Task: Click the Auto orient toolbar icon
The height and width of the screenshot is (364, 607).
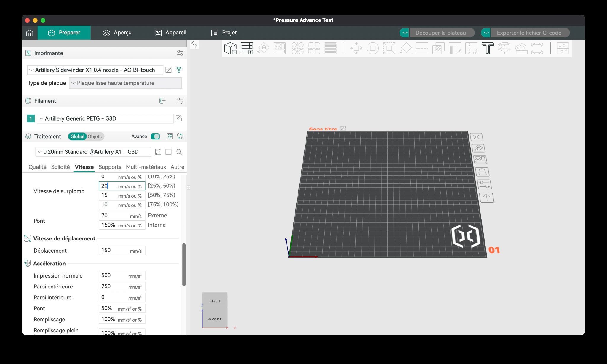Action: tap(263, 48)
